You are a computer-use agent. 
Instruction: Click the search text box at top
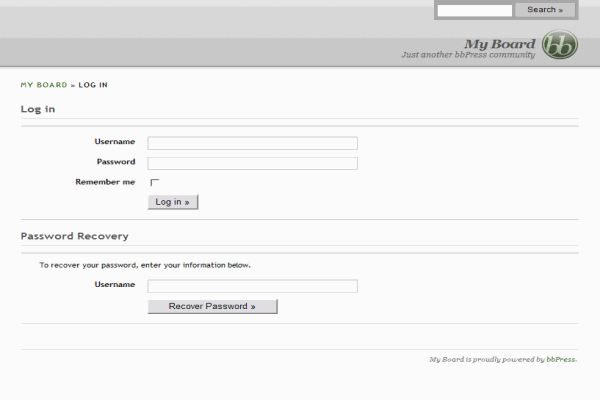click(x=475, y=10)
